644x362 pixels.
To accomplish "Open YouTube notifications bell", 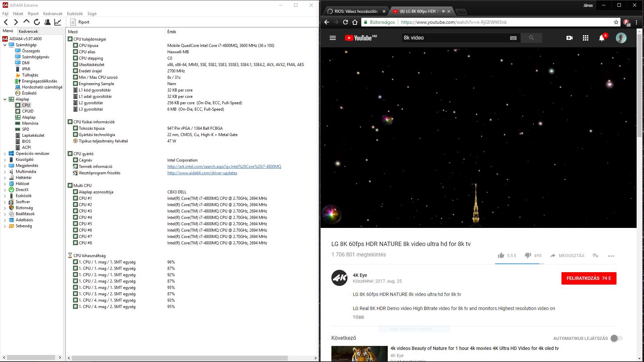I will click(x=602, y=38).
